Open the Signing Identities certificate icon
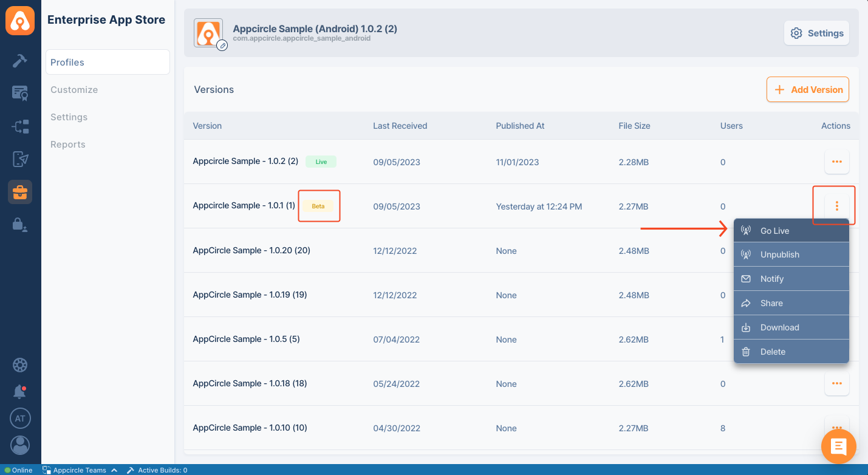The image size is (868, 475). click(x=20, y=93)
